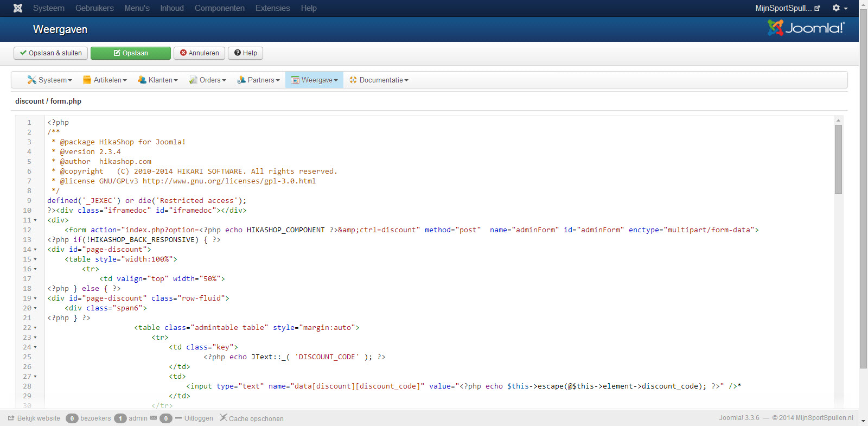Click the Joomla logo icon in top-left

pos(18,8)
